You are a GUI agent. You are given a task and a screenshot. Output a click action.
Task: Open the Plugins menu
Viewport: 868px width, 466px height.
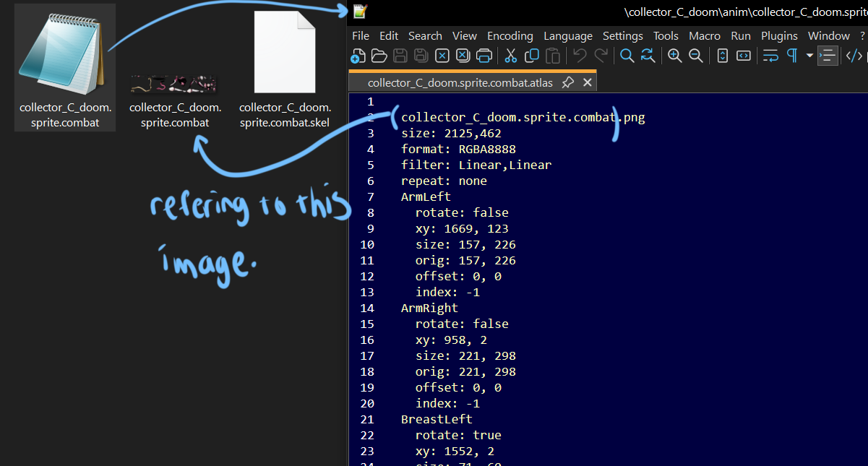point(779,35)
